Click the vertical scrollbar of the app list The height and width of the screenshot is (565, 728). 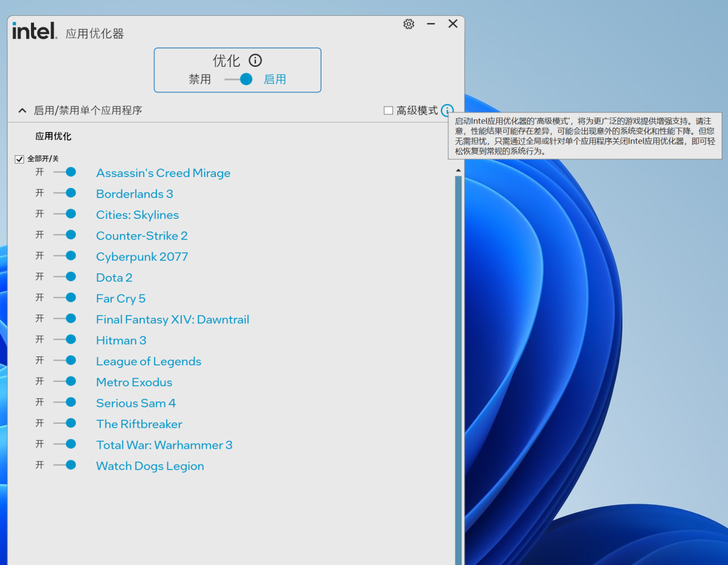pos(458,364)
